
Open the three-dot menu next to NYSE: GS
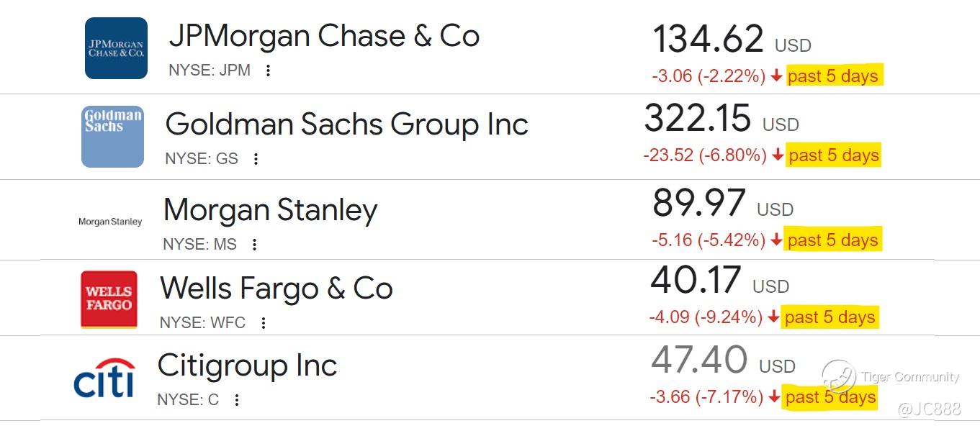click(256, 159)
